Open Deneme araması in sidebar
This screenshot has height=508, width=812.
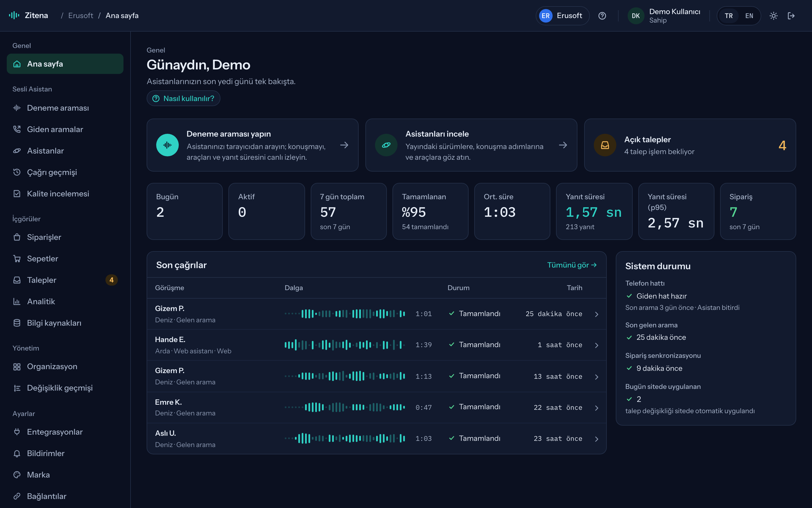coord(65,108)
